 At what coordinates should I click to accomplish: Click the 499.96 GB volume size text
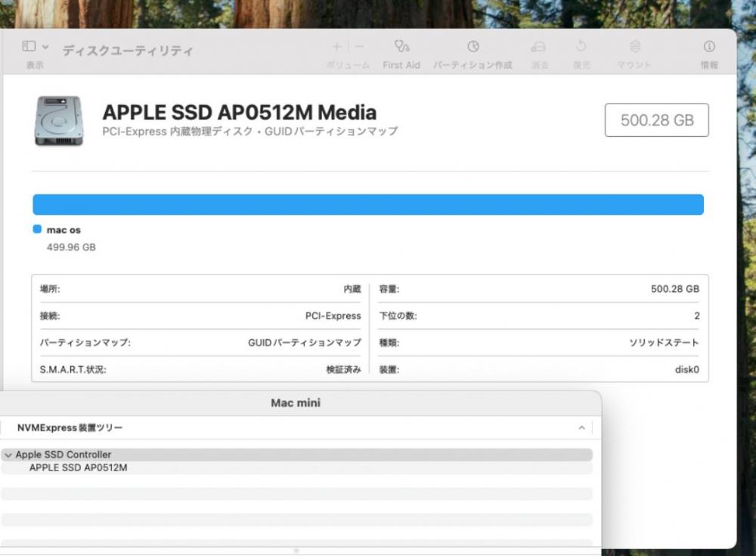[x=71, y=247]
